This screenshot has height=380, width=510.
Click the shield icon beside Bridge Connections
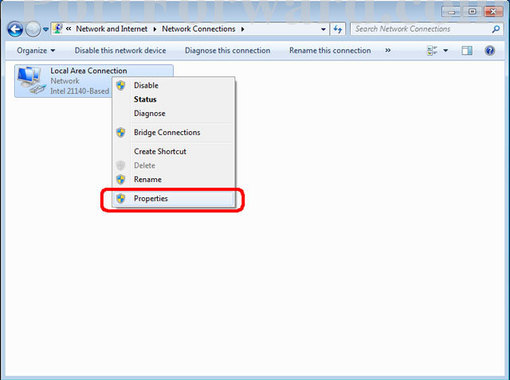click(121, 132)
